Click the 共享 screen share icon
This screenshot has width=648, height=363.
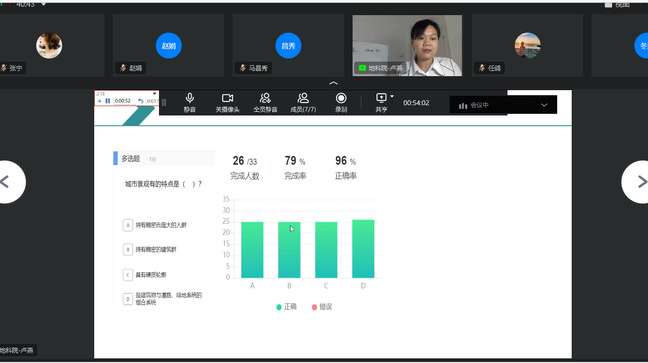pos(381,103)
